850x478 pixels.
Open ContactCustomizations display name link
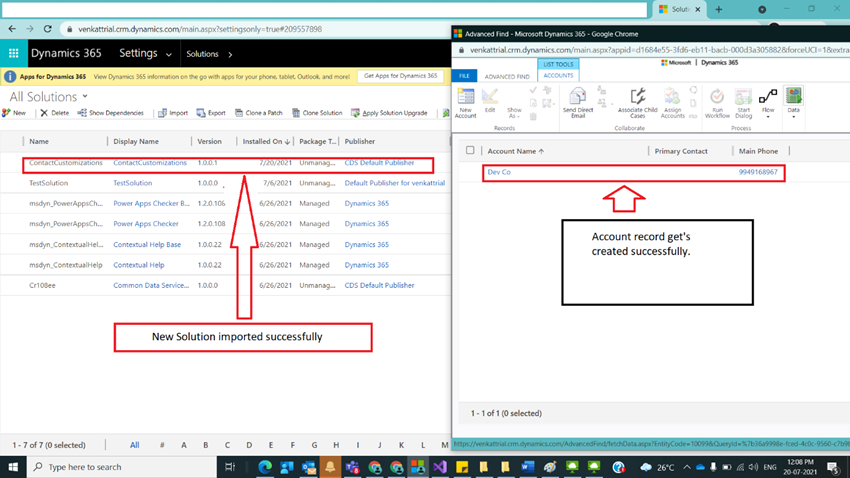(150, 163)
